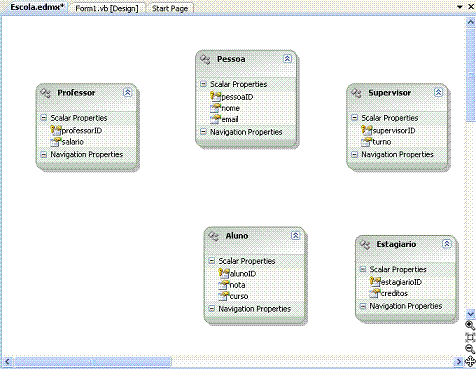The width and height of the screenshot is (476, 369).
Task: Collapse the Professor entity with chevron button
Action: 127,92
